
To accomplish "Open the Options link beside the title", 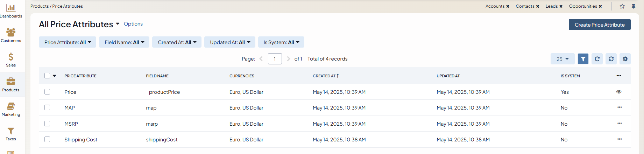I will click(133, 24).
